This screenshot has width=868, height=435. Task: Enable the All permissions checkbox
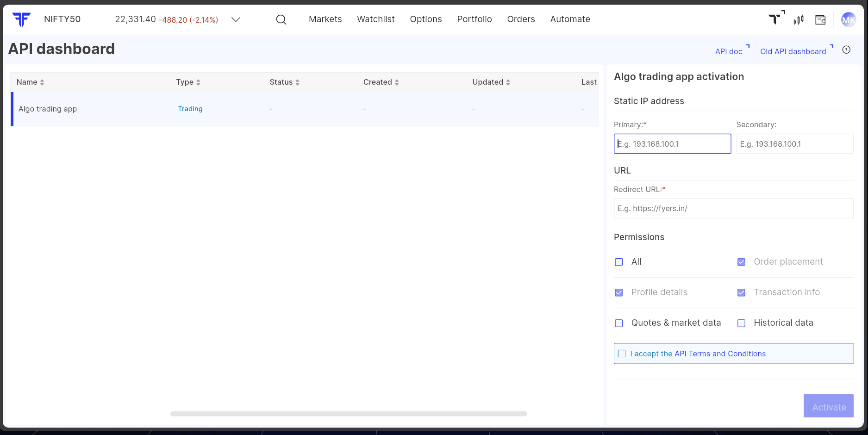click(x=619, y=262)
